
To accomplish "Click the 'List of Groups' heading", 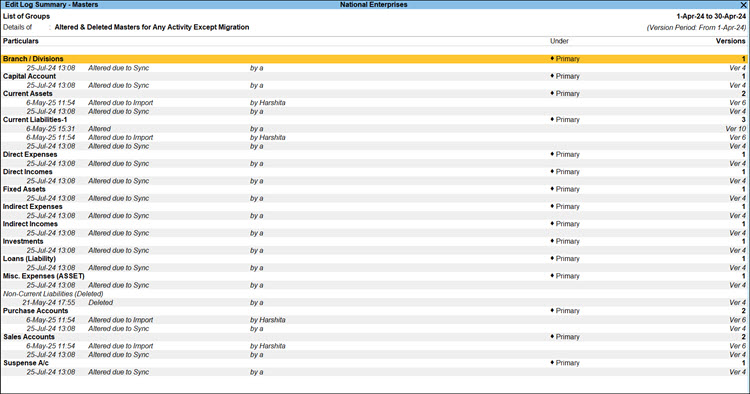I will coord(26,16).
